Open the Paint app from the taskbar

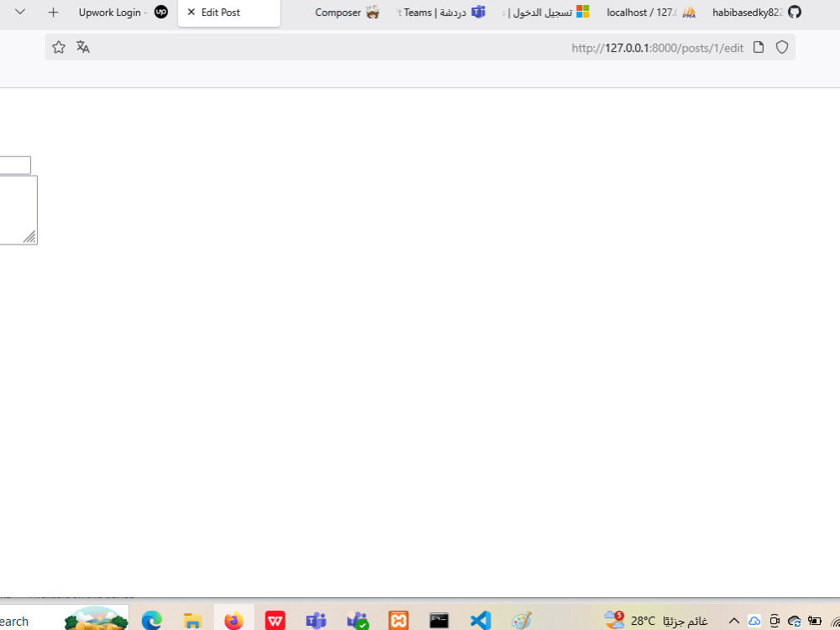(522, 621)
